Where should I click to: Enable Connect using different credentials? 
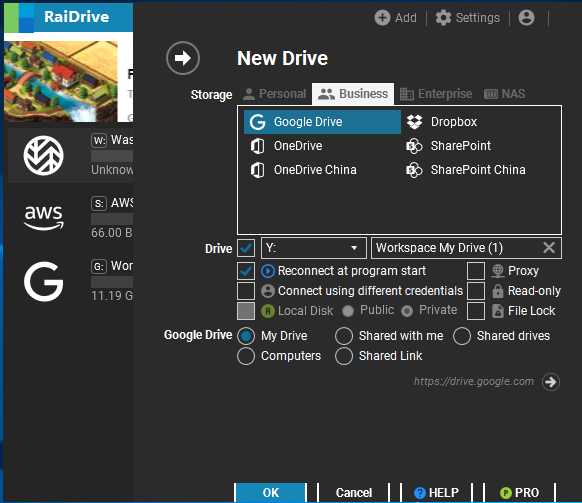(x=246, y=291)
